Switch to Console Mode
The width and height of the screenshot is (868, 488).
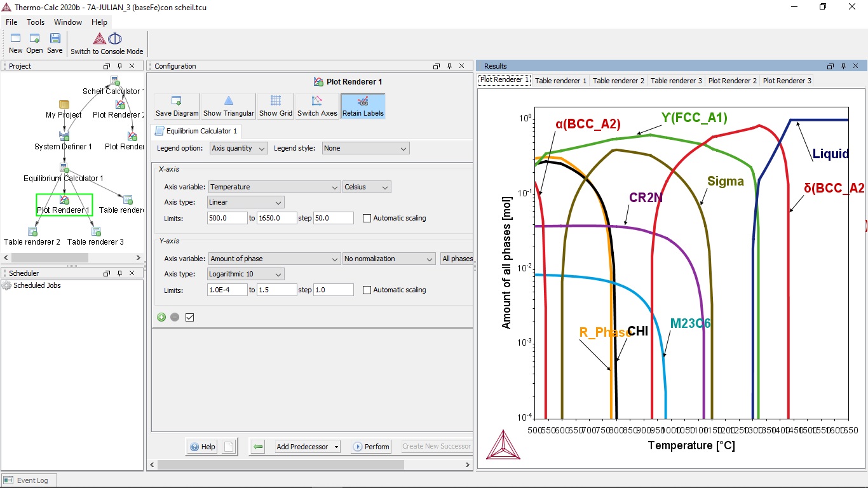click(107, 44)
